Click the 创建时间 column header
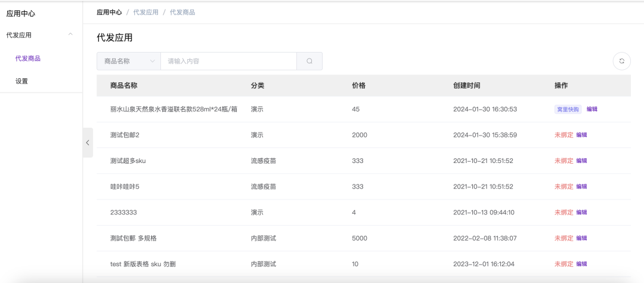 pos(466,85)
